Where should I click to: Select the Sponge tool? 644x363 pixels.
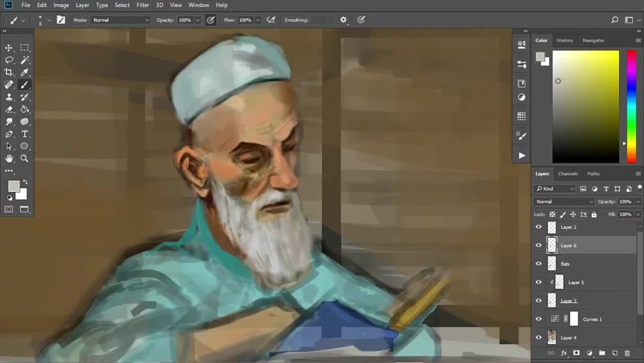[x=24, y=122]
